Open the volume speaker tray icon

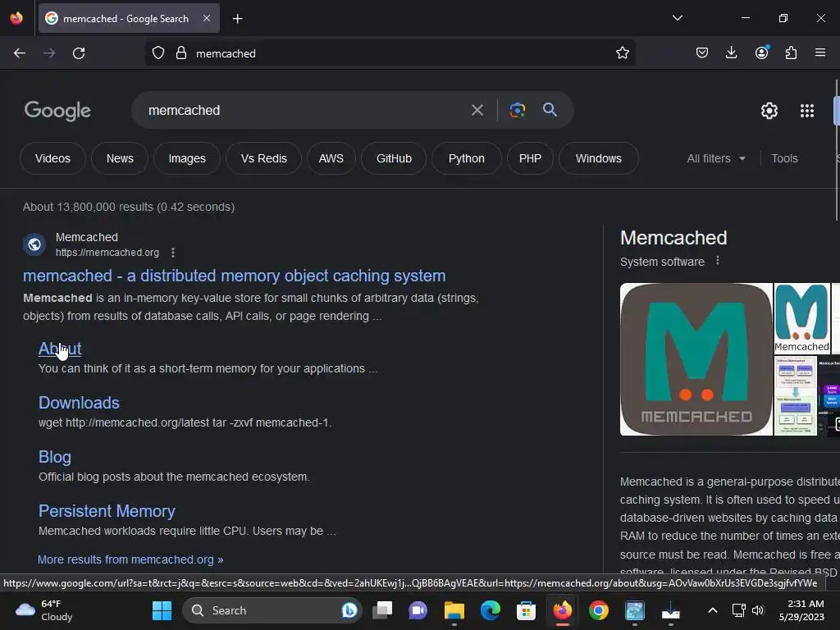757,610
